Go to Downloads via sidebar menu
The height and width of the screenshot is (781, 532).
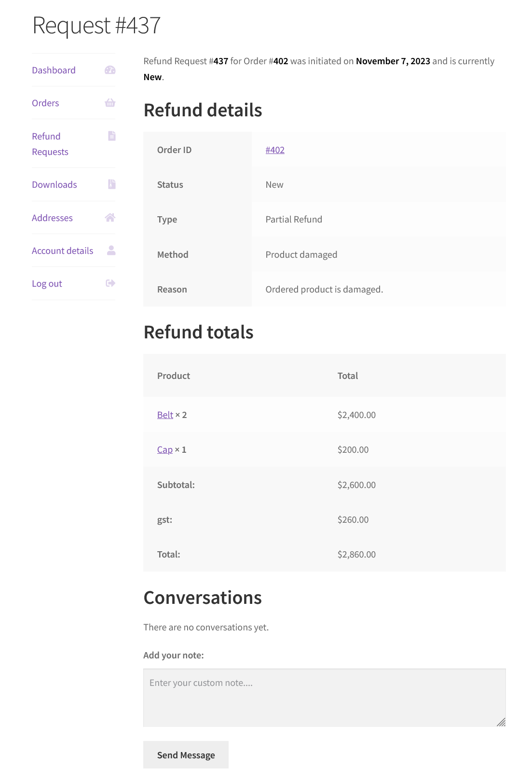point(54,184)
